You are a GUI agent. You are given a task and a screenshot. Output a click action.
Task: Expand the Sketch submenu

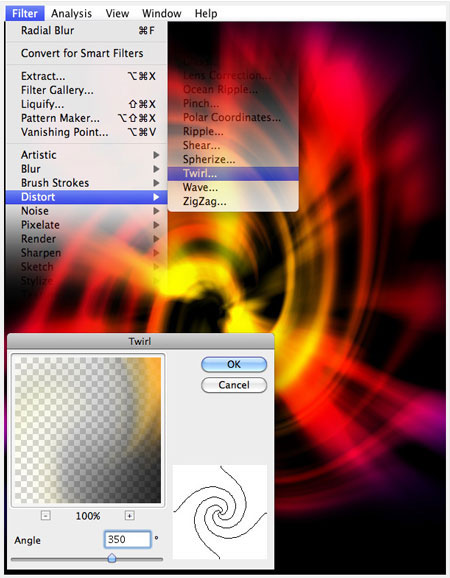87,267
